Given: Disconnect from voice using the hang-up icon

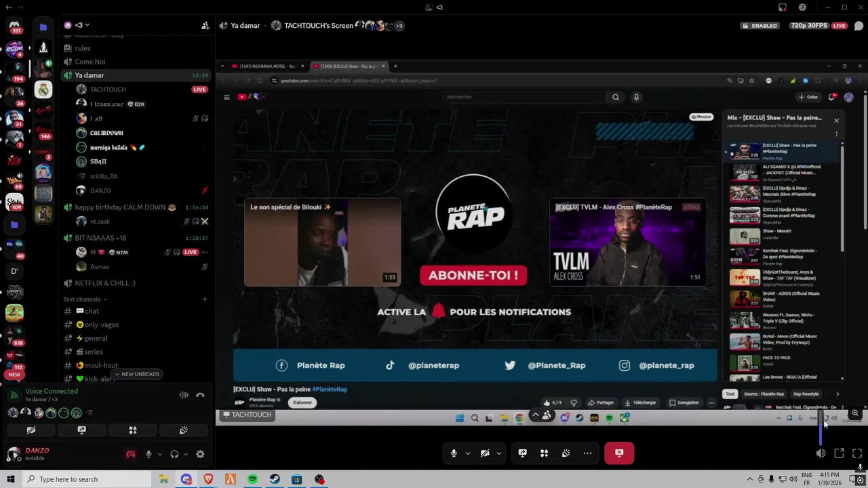Looking at the screenshot, I should pyautogui.click(x=200, y=395).
